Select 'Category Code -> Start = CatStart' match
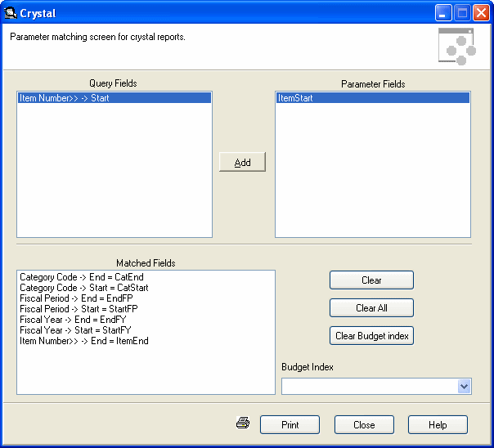 [x=83, y=288]
